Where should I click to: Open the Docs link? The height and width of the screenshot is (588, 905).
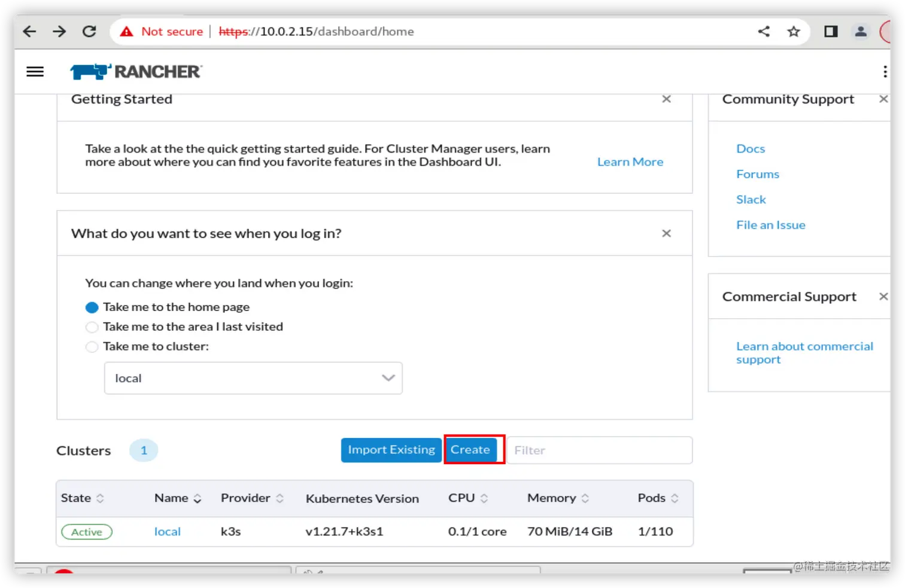pos(751,149)
